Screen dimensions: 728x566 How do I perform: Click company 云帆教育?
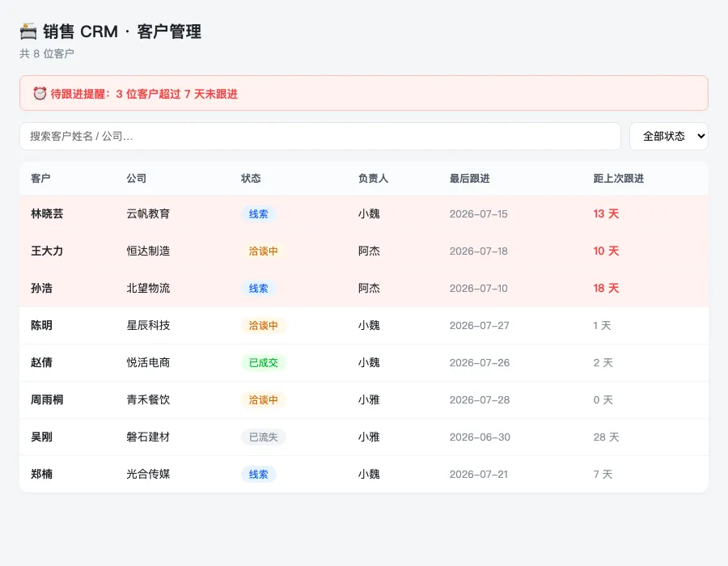point(148,213)
